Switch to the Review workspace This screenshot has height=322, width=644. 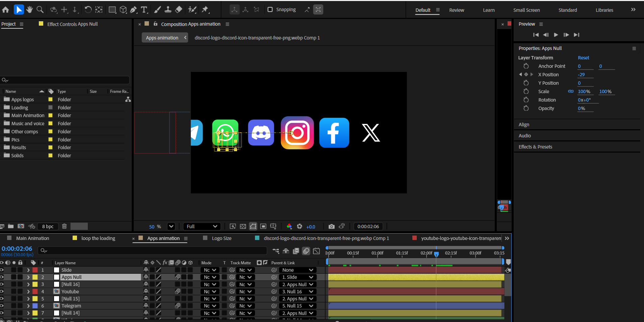457,10
